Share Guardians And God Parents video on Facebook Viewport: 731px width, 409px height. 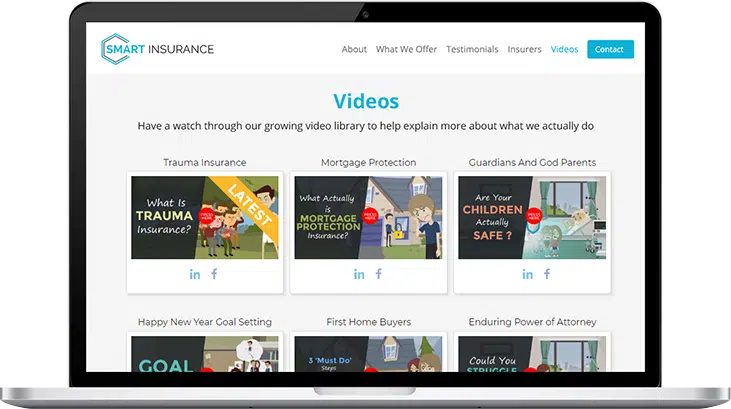[x=546, y=274]
